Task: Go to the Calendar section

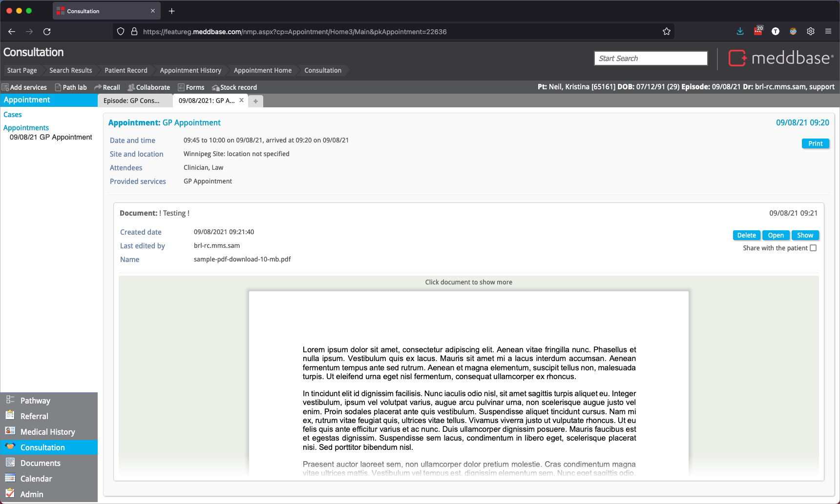Action: coord(36,479)
